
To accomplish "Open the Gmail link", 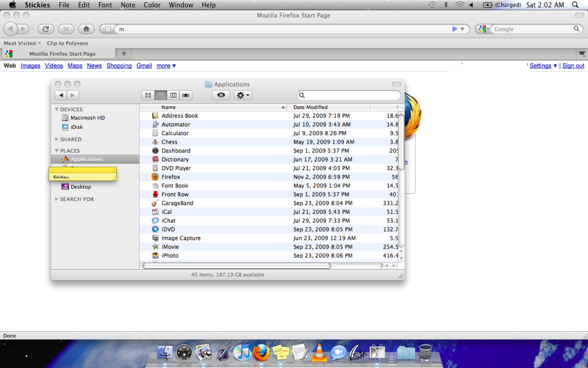I will coord(144,66).
